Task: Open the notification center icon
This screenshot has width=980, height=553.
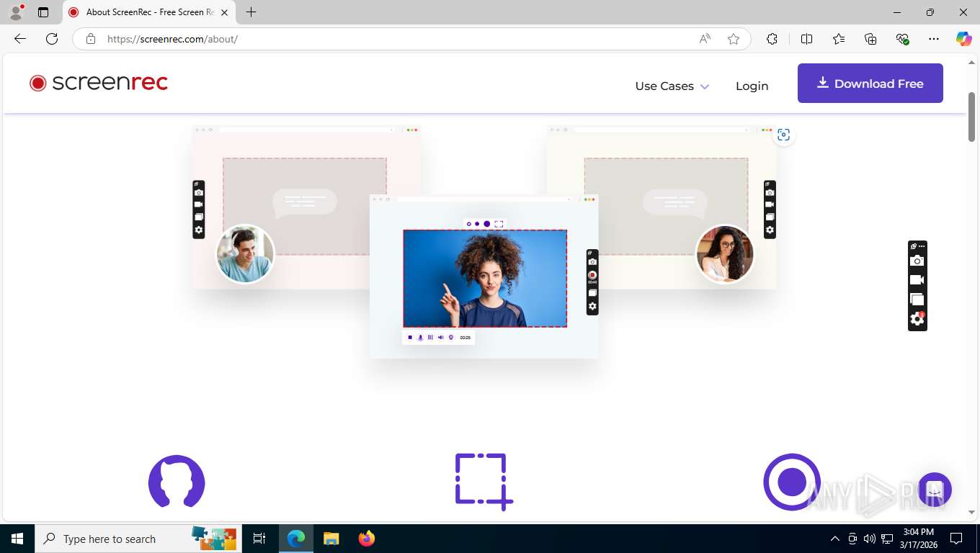Action: pos(956,539)
